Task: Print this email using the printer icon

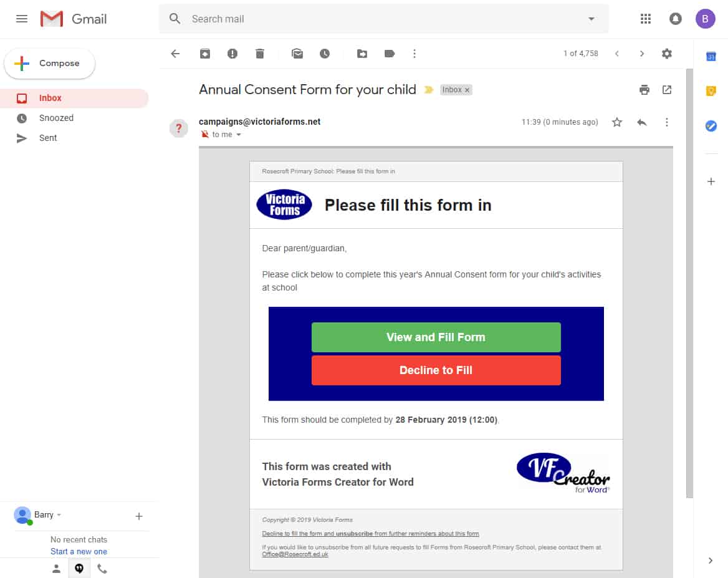Action: pos(644,90)
